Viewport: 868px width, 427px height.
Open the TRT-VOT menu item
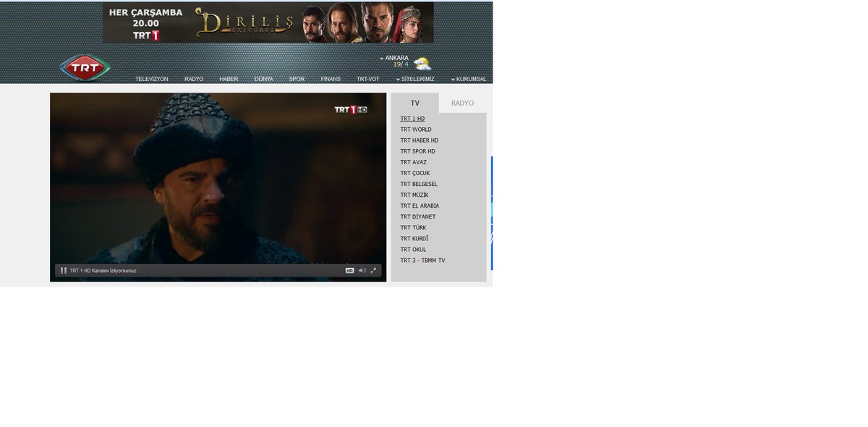click(x=368, y=79)
